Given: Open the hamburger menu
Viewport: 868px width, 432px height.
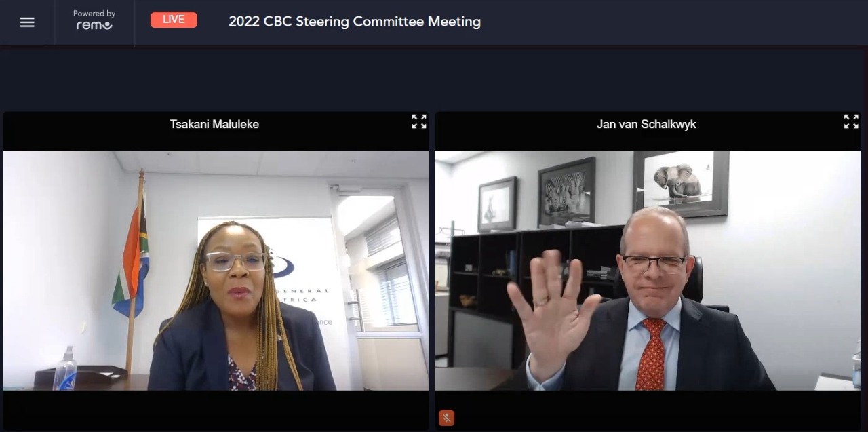Looking at the screenshot, I should coord(27,22).
